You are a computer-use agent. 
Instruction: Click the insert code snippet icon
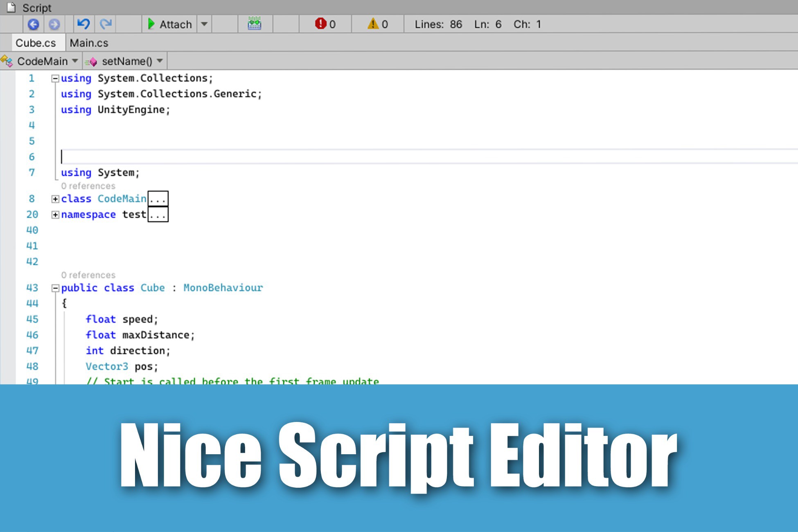(254, 24)
